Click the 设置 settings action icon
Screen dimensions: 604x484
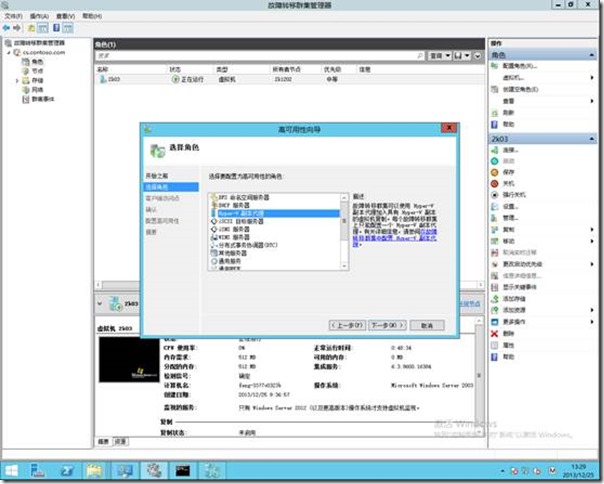point(495,207)
